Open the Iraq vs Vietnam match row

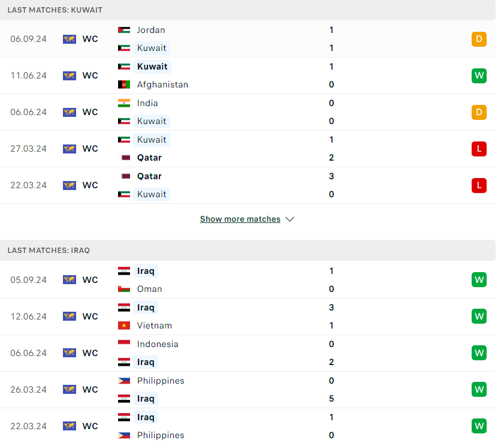tap(252, 317)
